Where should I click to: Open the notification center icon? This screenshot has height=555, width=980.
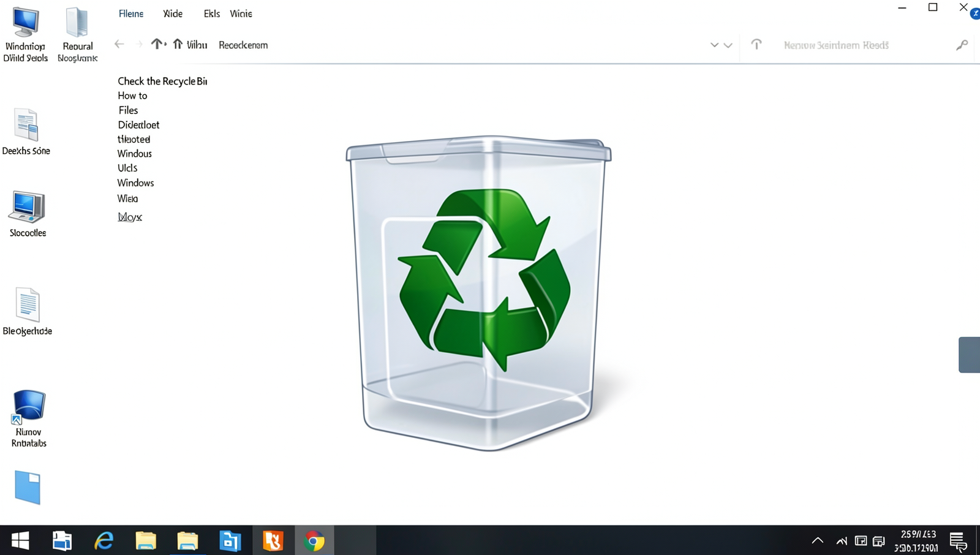(958, 542)
